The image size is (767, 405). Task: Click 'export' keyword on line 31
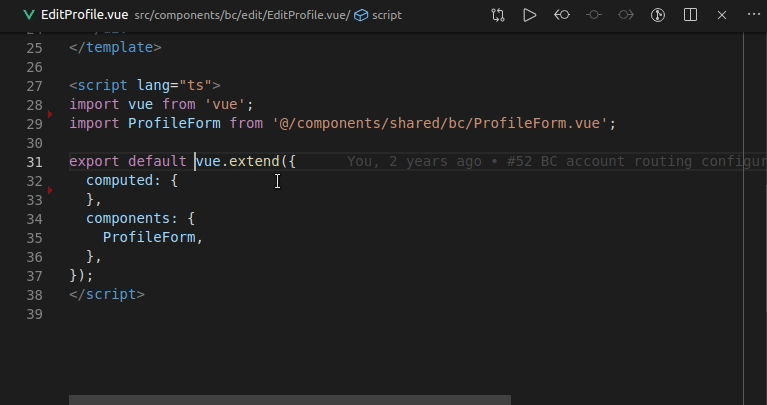(94, 161)
